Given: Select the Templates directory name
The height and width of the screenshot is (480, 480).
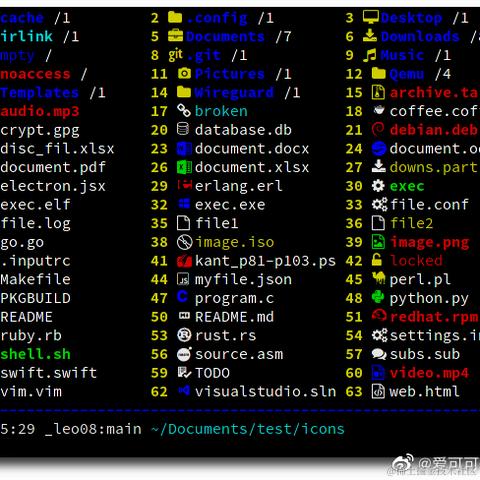Looking at the screenshot, I should (39, 93).
